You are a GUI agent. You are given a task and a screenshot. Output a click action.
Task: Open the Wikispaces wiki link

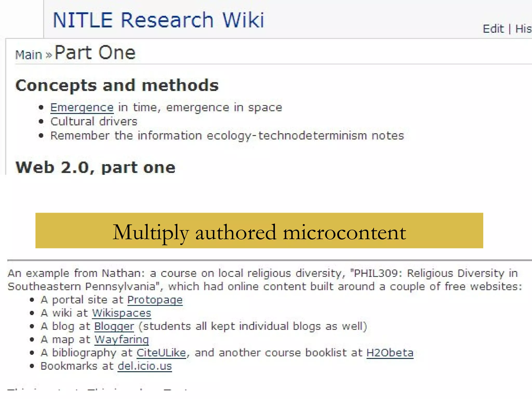(x=122, y=313)
